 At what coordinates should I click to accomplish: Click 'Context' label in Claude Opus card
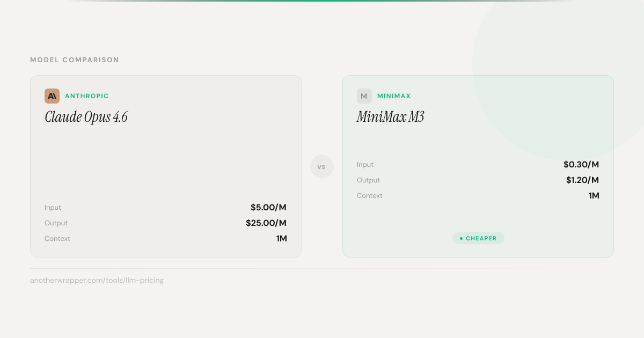pos(57,239)
